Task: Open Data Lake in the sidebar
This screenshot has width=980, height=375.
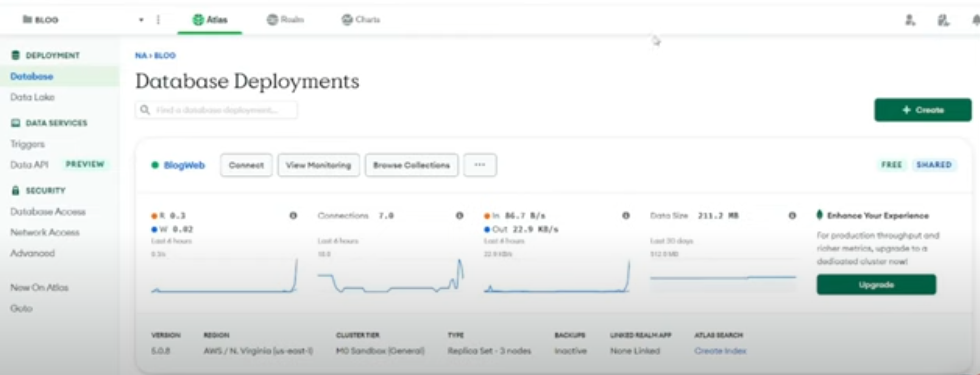Action: [32, 97]
